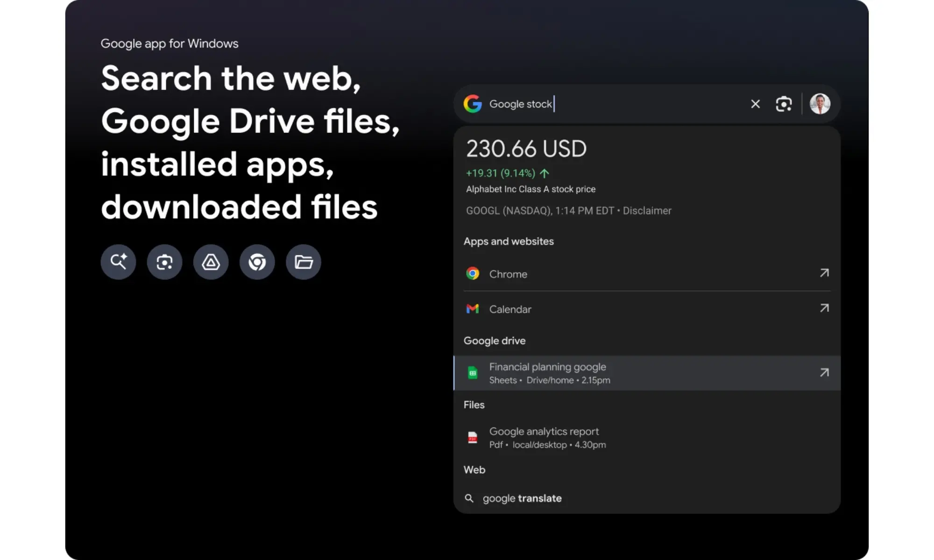Open Financial planning google via its arrow
The image size is (934, 560).
pos(825,373)
